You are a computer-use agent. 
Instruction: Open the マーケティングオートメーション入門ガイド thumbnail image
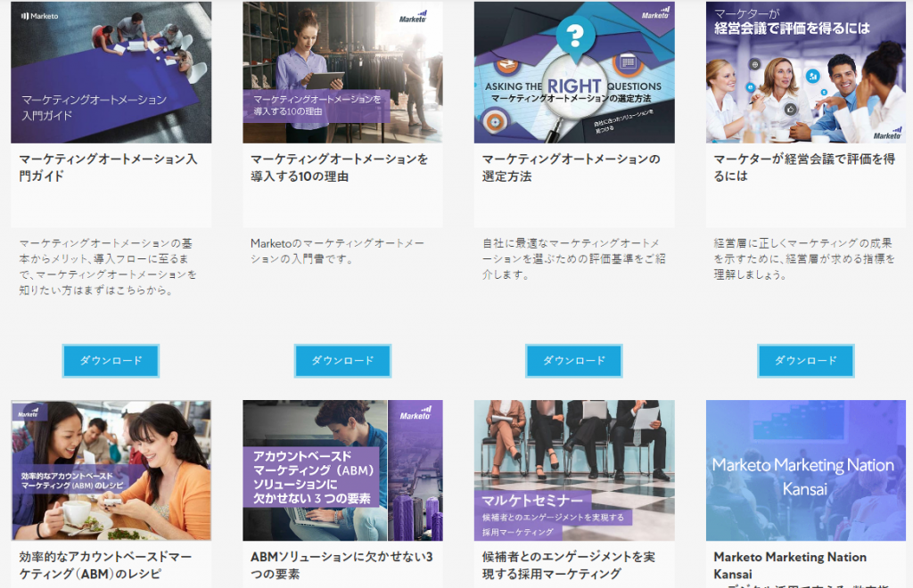[x=111, y=72]
